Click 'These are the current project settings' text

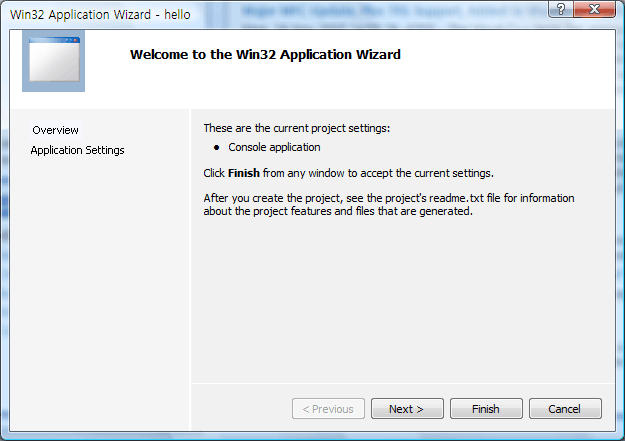tap(296, 128)
